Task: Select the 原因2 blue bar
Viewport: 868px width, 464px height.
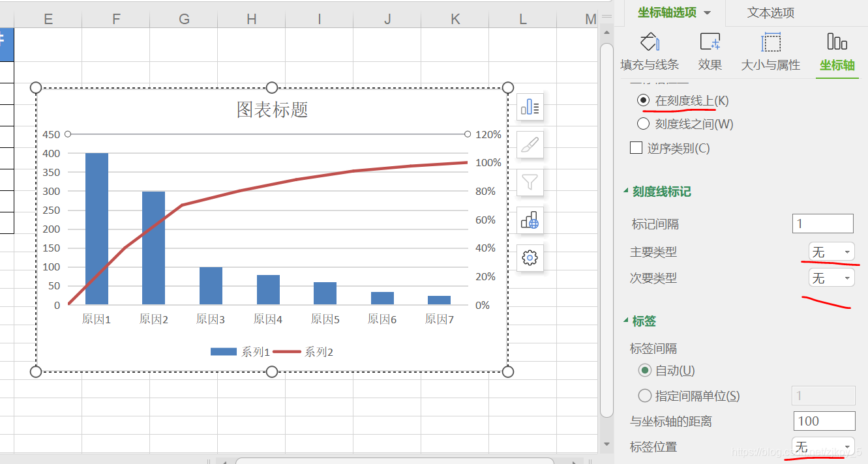Action: 154,248
